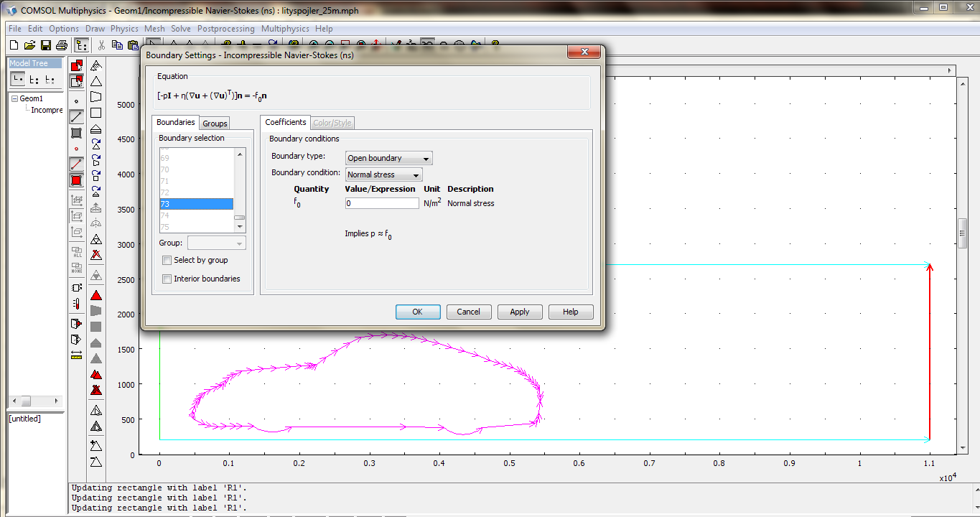Click the overlapping red squares icon
The image size is (980, 517).
tap(77, 65)
